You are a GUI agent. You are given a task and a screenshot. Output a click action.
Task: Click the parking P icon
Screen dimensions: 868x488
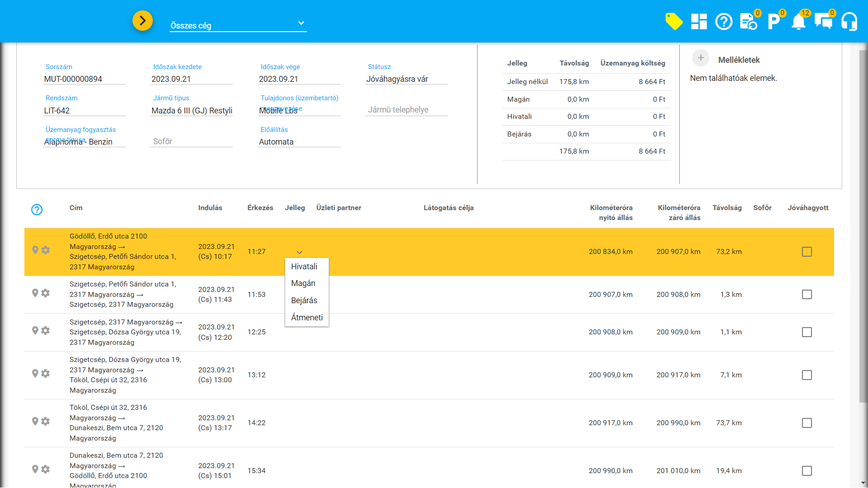tap(774, 21)
